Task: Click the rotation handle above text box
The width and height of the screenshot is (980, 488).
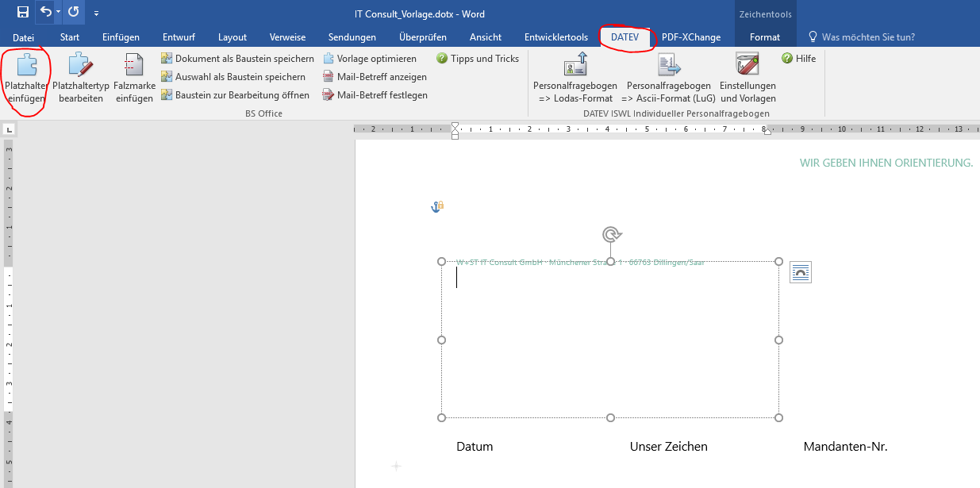Action: click(x=610, y=234)
